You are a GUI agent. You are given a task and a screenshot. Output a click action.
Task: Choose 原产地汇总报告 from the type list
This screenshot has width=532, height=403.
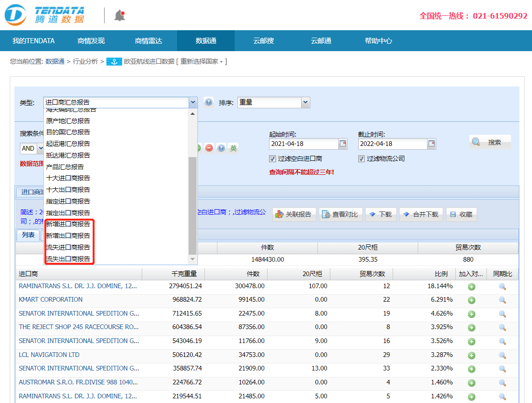click(x=68, y=121)
